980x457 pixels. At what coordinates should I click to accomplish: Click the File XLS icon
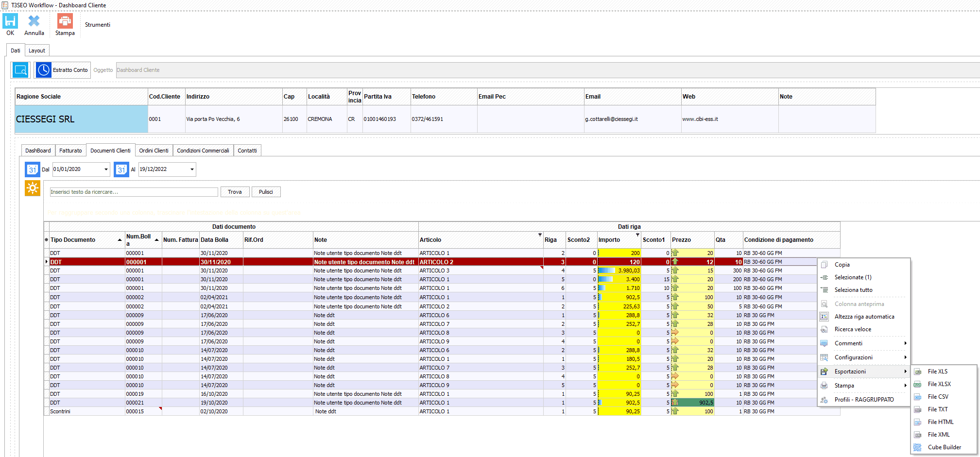917,372
